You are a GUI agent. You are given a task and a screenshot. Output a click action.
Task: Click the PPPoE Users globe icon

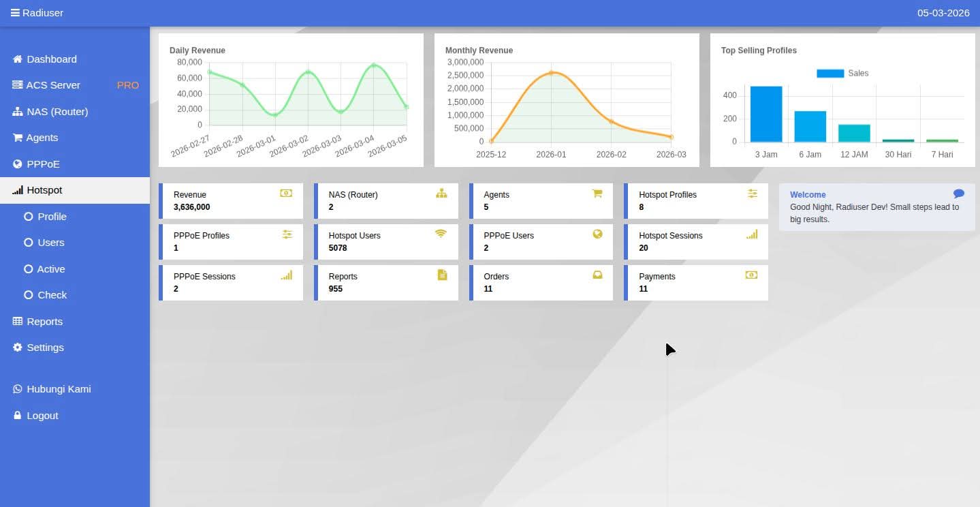[597, 234]
